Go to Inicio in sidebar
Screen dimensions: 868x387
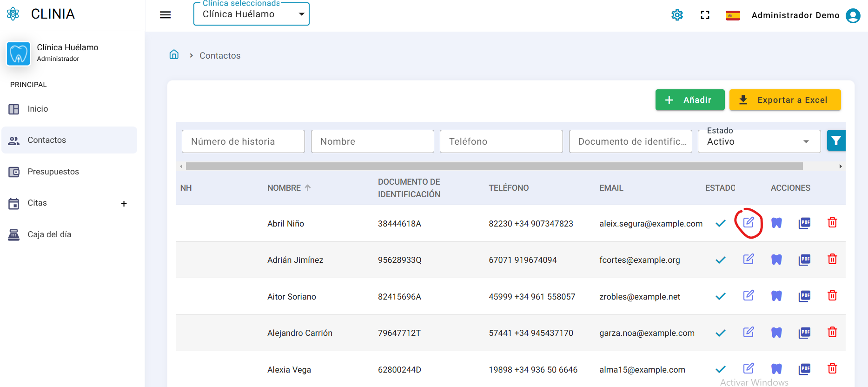tap(69, 109)
